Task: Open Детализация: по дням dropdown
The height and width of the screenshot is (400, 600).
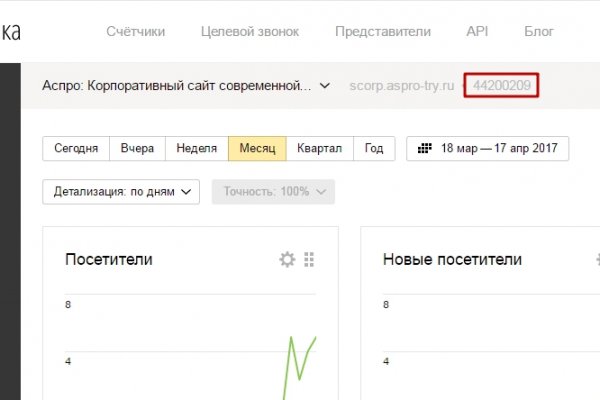Action: [x=121, y=192]
